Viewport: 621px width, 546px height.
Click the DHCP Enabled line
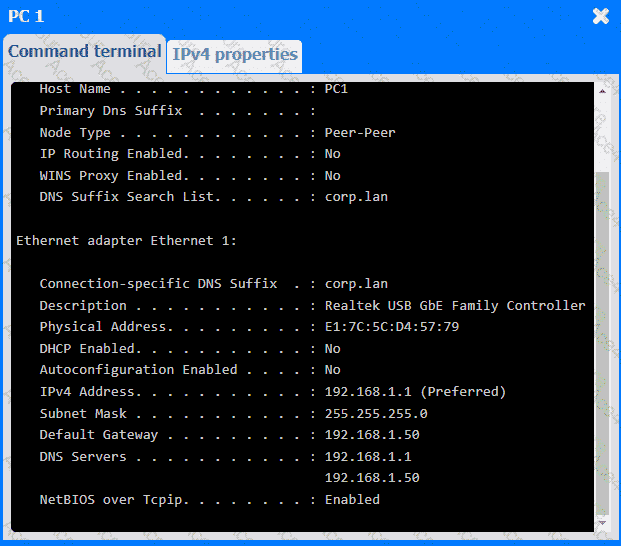tap(189, 349)
